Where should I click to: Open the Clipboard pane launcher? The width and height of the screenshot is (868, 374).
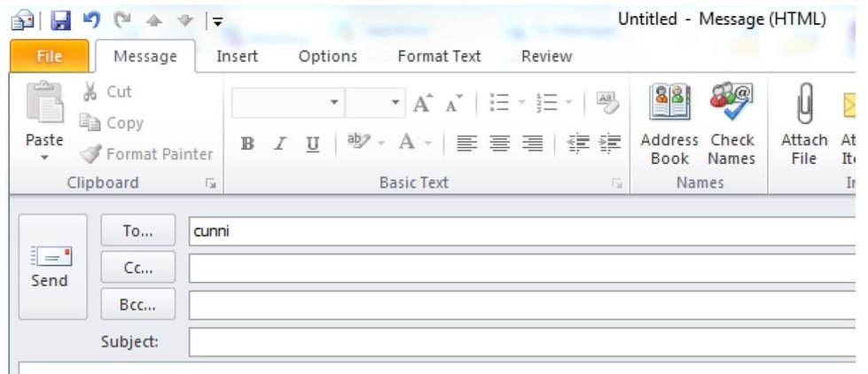point(210,184)
